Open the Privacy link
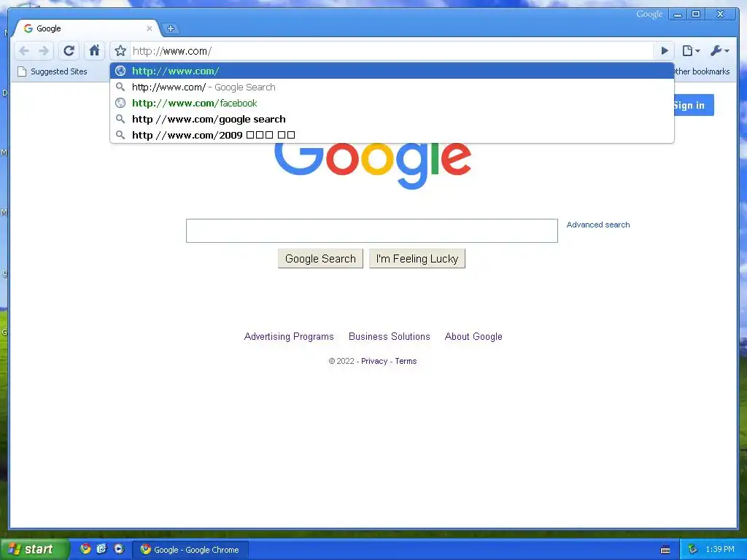 click(x=374, y=362)
